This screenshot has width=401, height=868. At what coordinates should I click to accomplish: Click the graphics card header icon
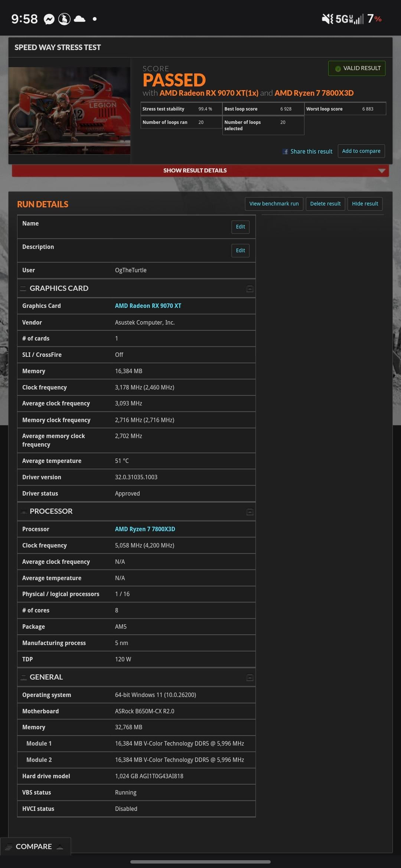coord(23,289)
